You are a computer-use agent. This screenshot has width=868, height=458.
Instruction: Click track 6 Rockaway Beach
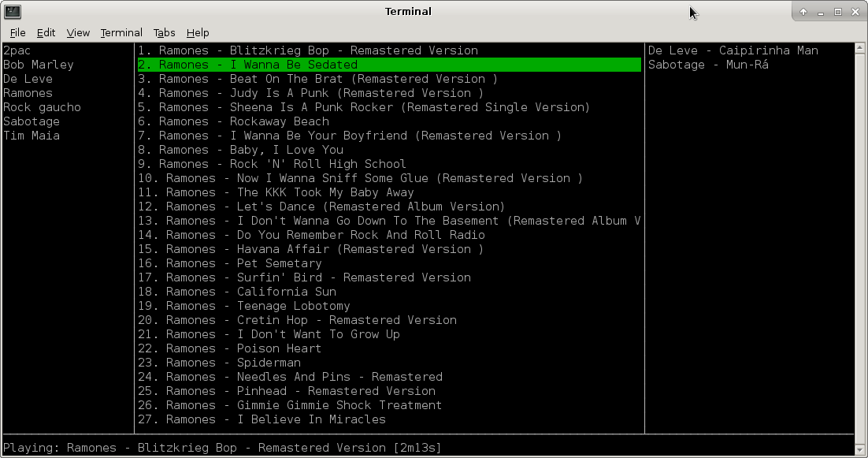click(234, 121)
